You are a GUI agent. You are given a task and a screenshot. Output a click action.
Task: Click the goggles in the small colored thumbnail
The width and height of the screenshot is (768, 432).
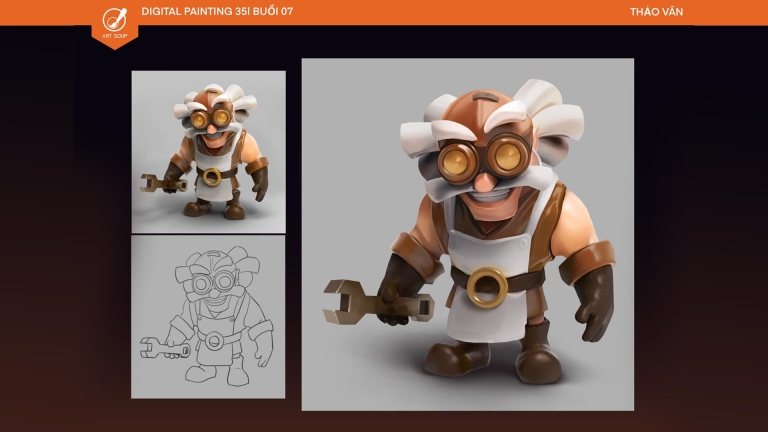[x=211, y=120]
